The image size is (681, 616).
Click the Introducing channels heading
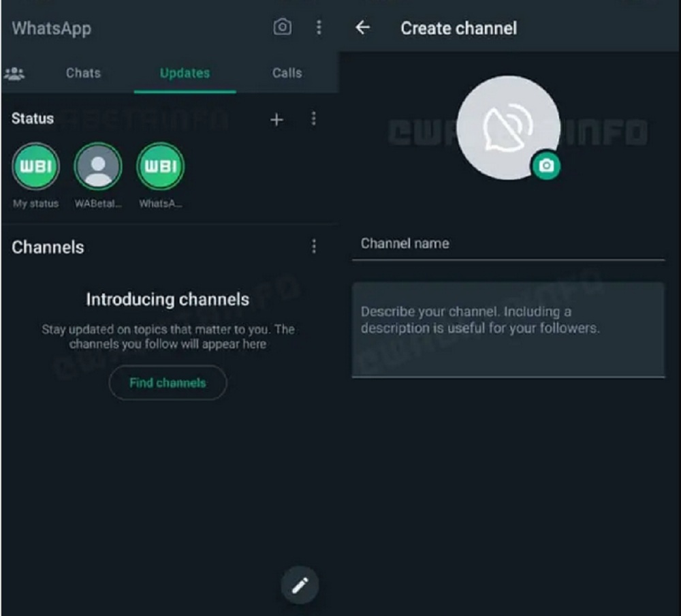[x=168, y=300]
